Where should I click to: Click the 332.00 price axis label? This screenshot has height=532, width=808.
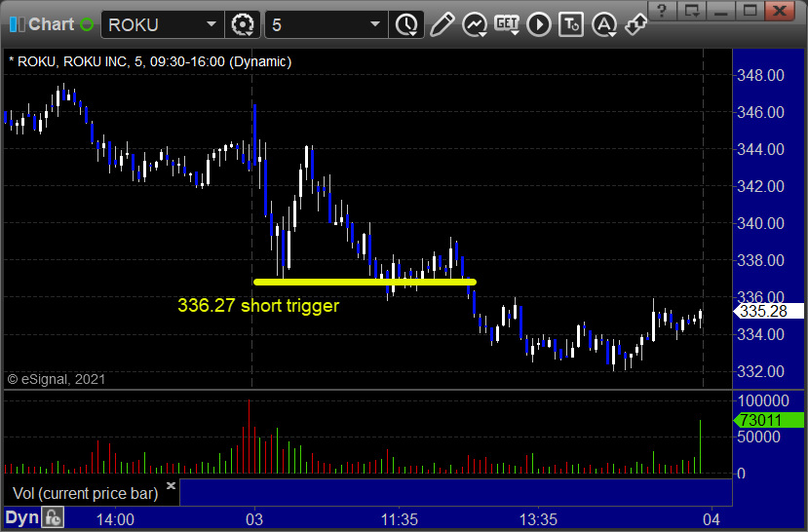(760, 371)
